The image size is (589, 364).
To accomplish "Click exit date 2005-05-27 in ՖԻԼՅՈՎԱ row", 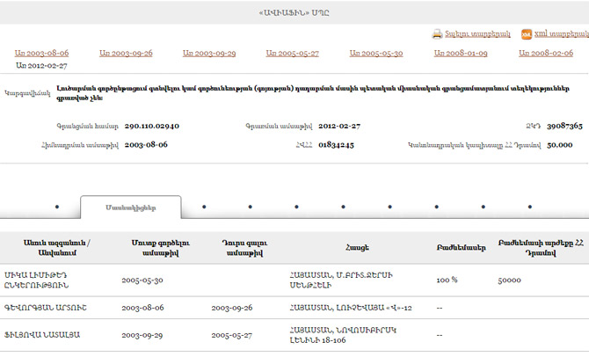I will pyautogui.click(x=232, y=335).
